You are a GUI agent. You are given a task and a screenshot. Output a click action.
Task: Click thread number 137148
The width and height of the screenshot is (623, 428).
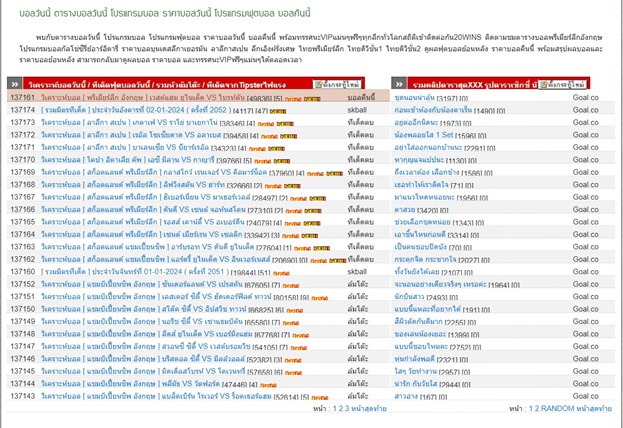pyautogui.click(x=23, y=334)
